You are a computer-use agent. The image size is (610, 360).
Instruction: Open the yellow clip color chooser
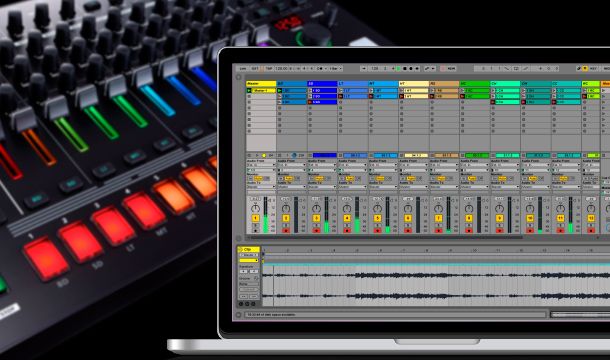point(249,260)
